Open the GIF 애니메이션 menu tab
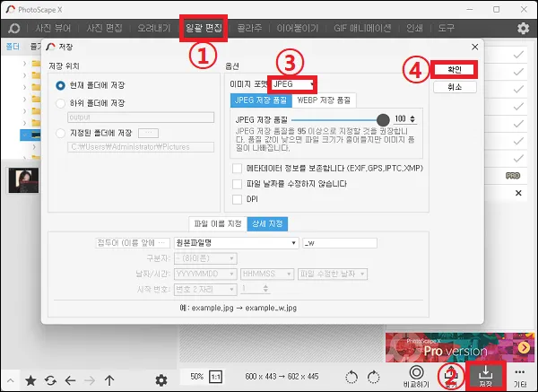 (362, 28)
